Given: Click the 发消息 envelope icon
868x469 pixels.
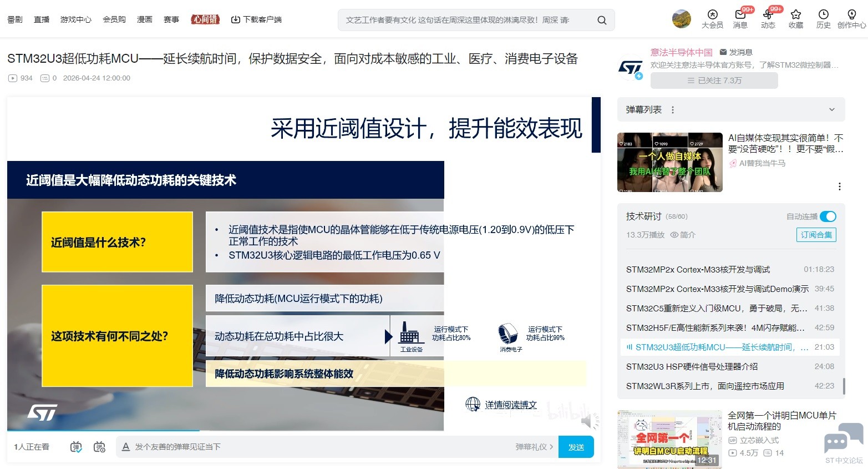Looking at the screenshot, I should (723, 52).
